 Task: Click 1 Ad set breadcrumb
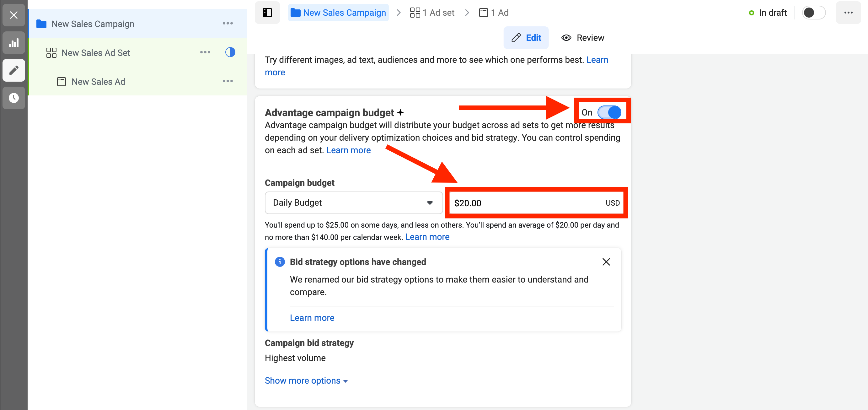[x=432, y=13]
